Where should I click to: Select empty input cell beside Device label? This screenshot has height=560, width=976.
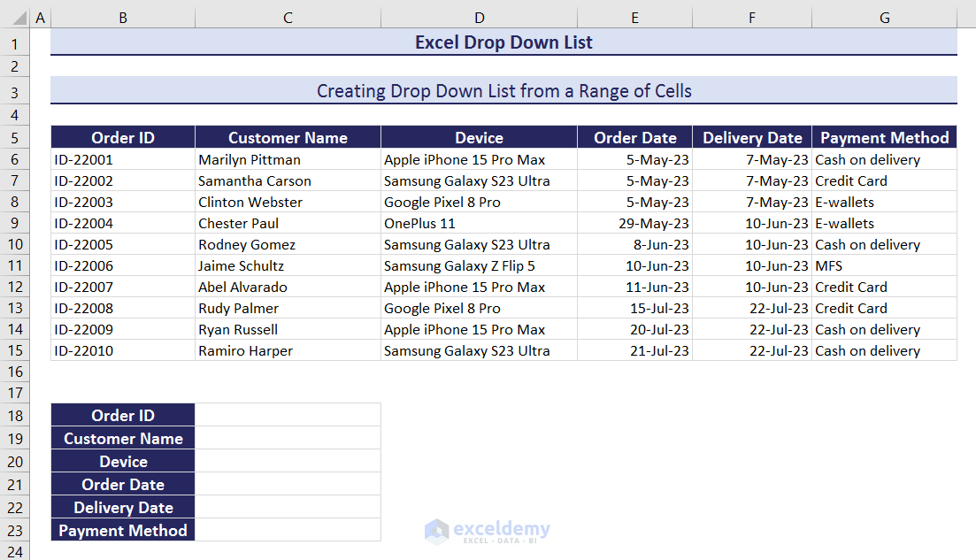[x=288, y=461]
